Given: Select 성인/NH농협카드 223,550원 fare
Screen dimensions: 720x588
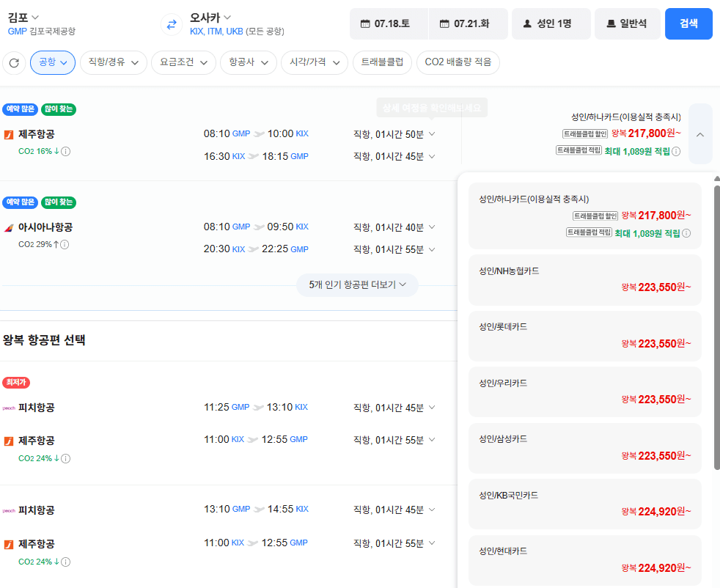Looking at the screenshot, I should pos(584,280).
